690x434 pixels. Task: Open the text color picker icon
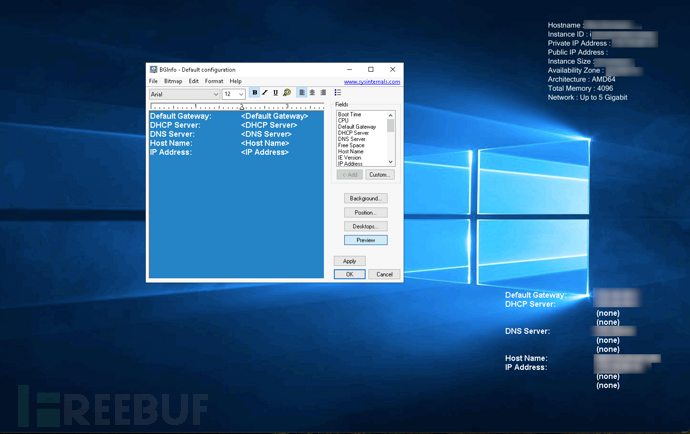(x=287, y=93)
